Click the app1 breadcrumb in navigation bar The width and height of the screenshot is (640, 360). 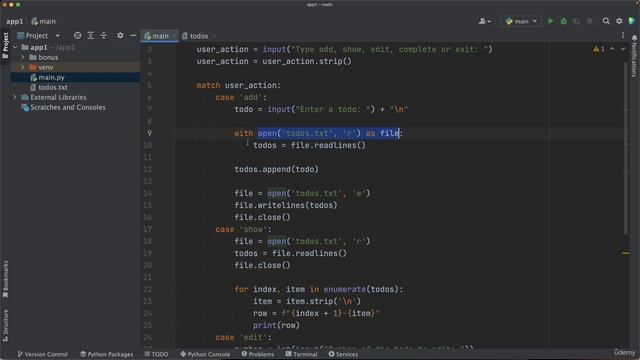pyautogui.click(x=14, y=21)
